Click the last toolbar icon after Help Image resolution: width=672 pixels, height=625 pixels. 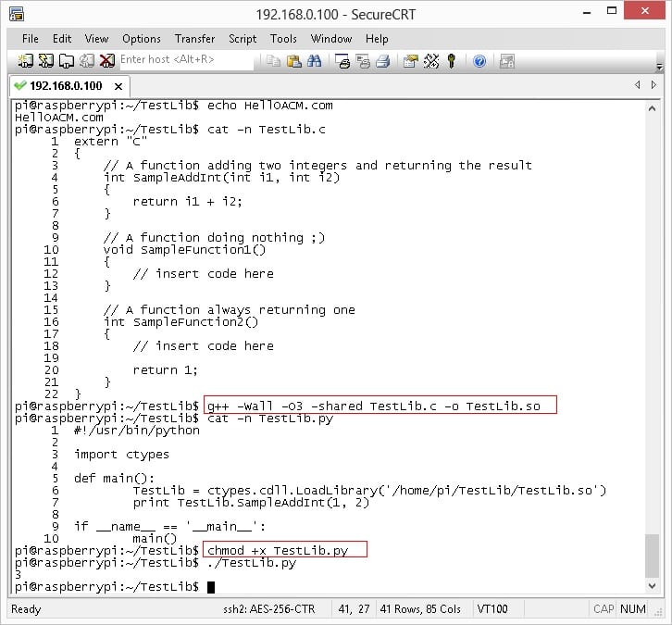click(x=506, y=61)
